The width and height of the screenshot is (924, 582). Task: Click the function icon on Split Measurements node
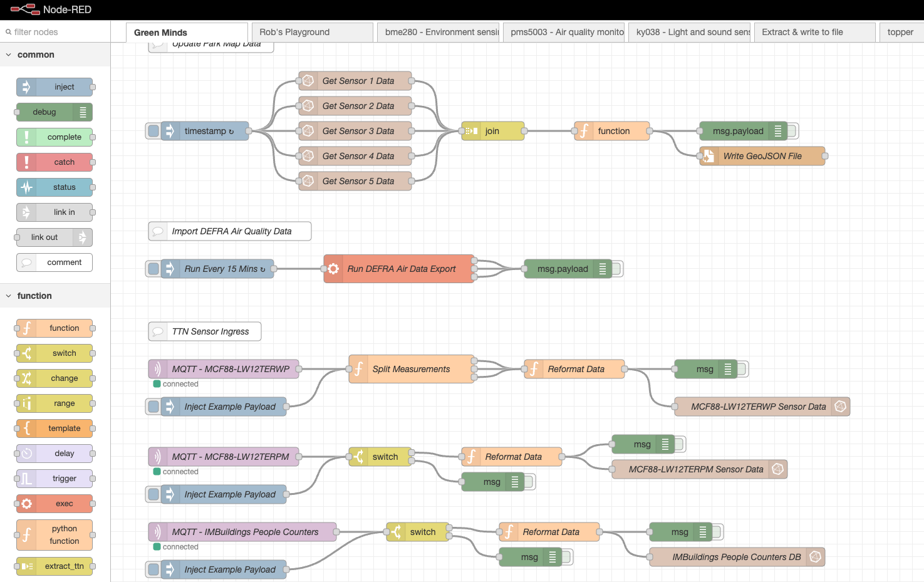[358, 369]
